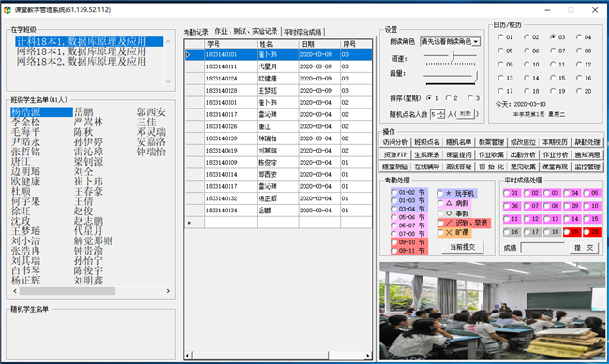Click the 提交 score button
The image size is (609, 364).
(584, 248)
